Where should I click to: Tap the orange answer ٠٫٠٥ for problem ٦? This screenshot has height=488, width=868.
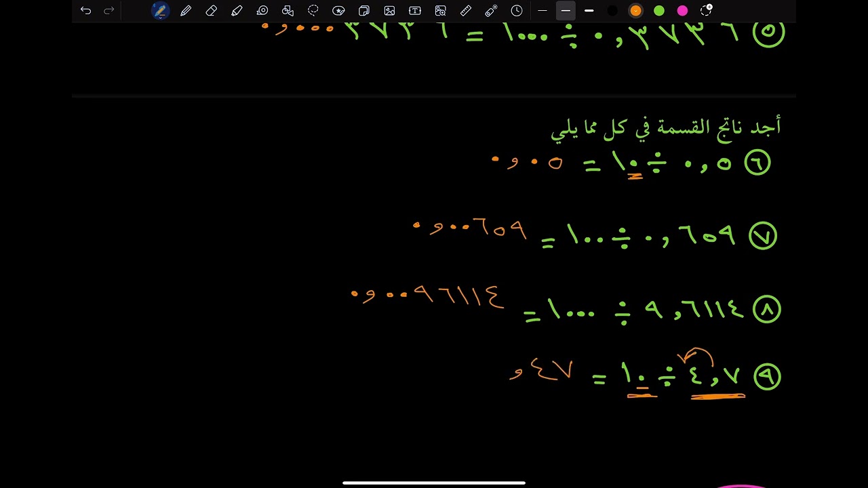(x=528, y=163)
